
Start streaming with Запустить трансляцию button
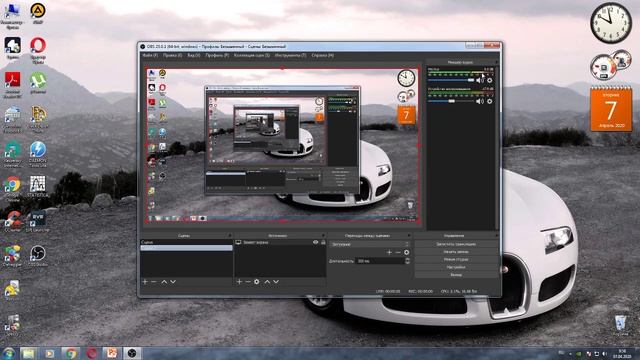456,244
